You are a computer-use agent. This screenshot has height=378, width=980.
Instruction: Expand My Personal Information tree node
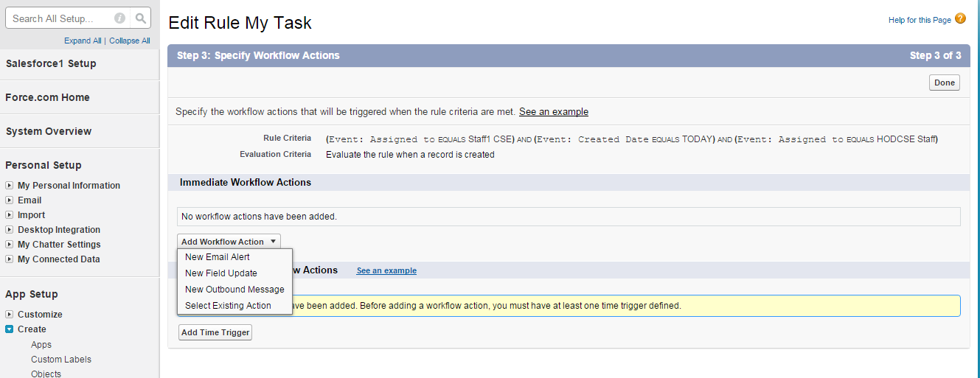[x=10, y=186]
